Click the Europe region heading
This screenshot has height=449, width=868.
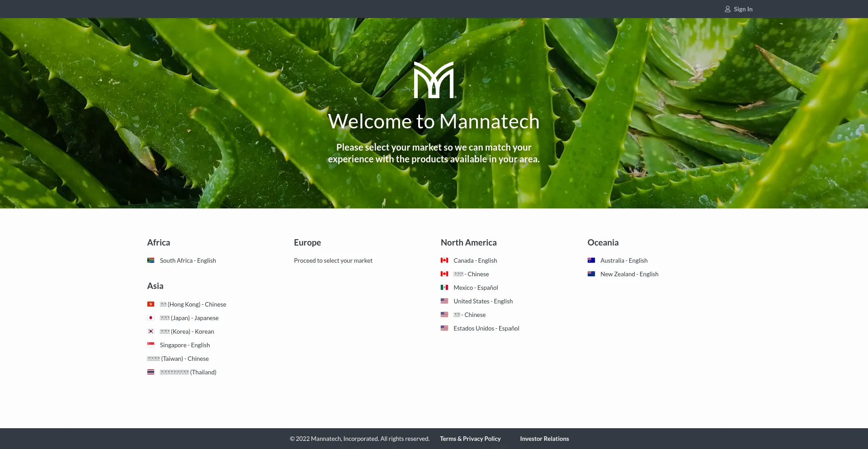tap(307, 242)
